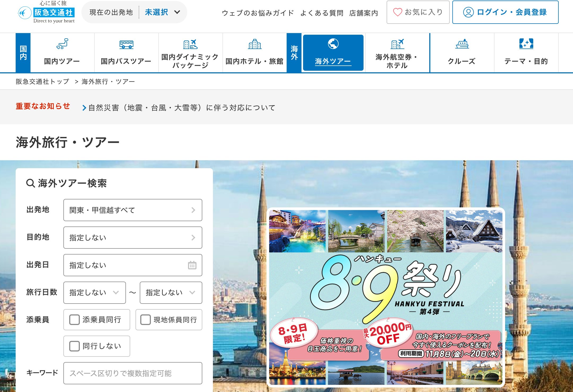This screenshot has height=392, width=573.
Task: Click the 海外旅行・ツアー breadcrumb text
Action: click(x=108, y=82)
